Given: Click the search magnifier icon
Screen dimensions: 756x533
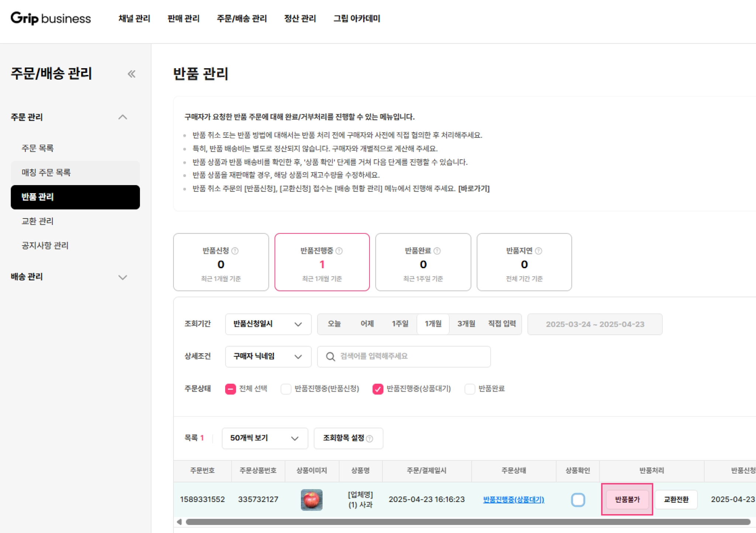Looking at the screenshot, I should (330, 357).
